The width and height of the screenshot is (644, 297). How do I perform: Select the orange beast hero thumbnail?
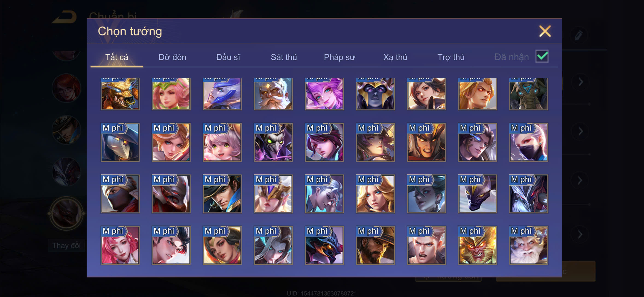pos(120,94)
